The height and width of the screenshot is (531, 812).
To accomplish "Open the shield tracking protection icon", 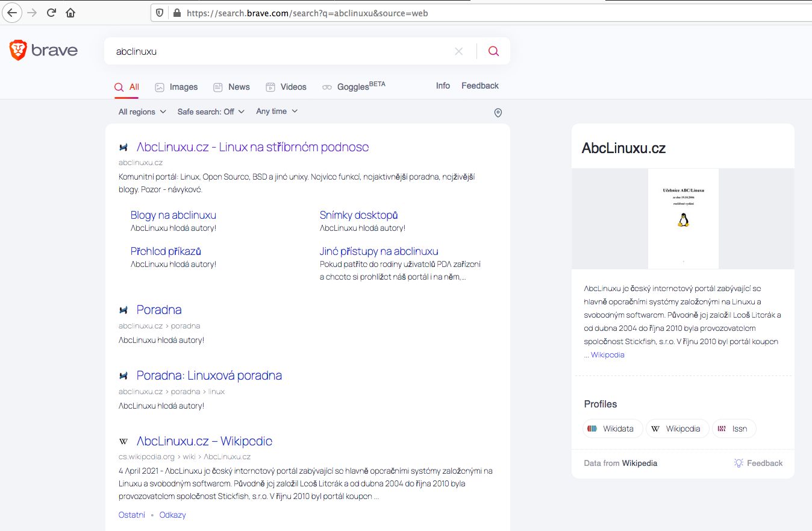I will tap(160, 13).
